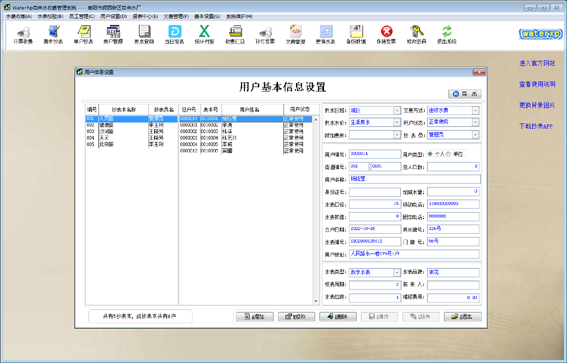
Task: Click the 作废发票 void invoice red X icon
Action: [x=386, y=34]
